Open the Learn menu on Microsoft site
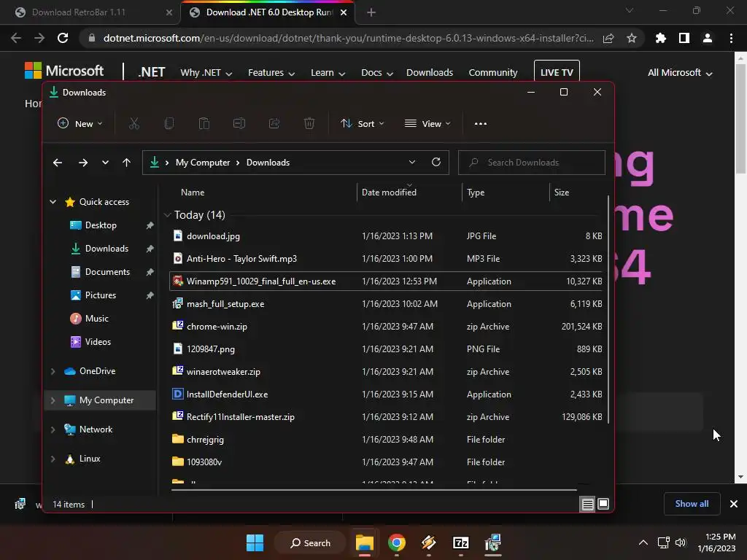The width and height of the screenshot is (747, 560). coord(328,73)
